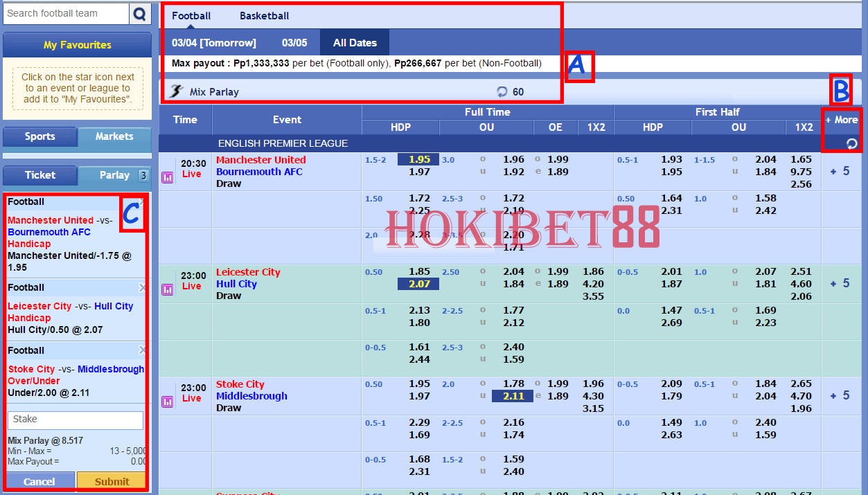Open the Basketball sport tab
The width and height of the screenshot is (868, 495).
click(x=264, y=16)
